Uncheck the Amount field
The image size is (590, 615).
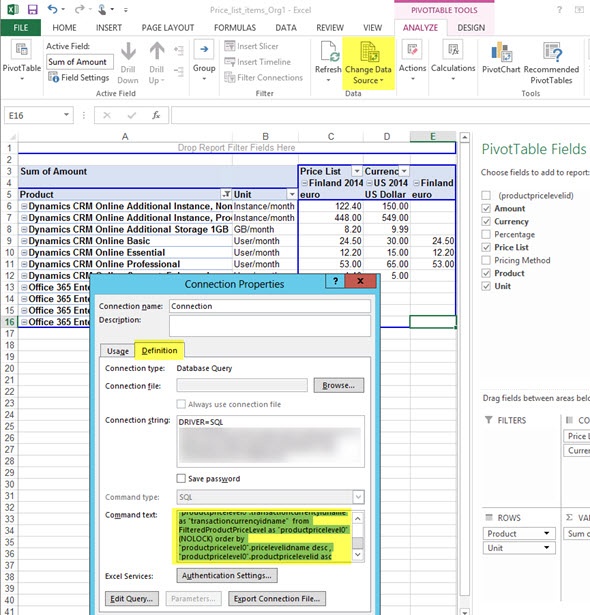point(486,208)
